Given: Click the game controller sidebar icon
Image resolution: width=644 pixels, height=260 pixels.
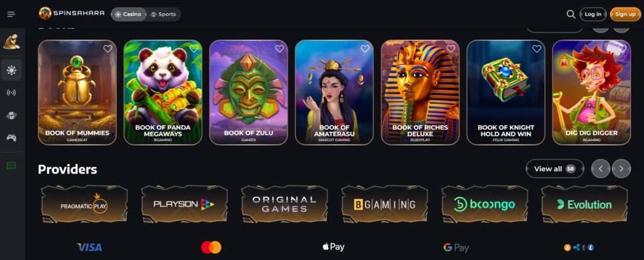Looking at the screenshot, I should (11, 138).
